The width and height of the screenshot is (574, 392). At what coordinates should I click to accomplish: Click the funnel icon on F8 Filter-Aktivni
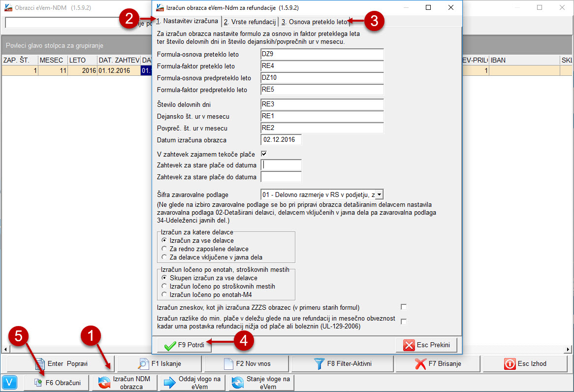(319, 364)
